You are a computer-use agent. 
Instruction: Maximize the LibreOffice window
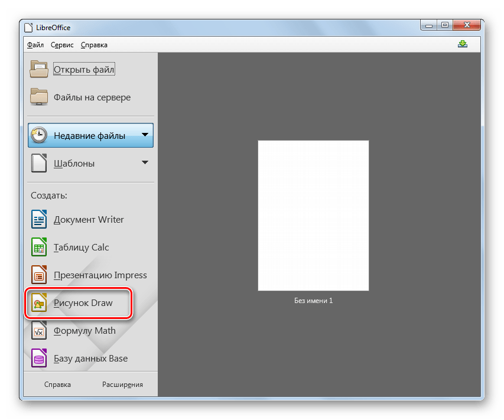tap(445, 25)
